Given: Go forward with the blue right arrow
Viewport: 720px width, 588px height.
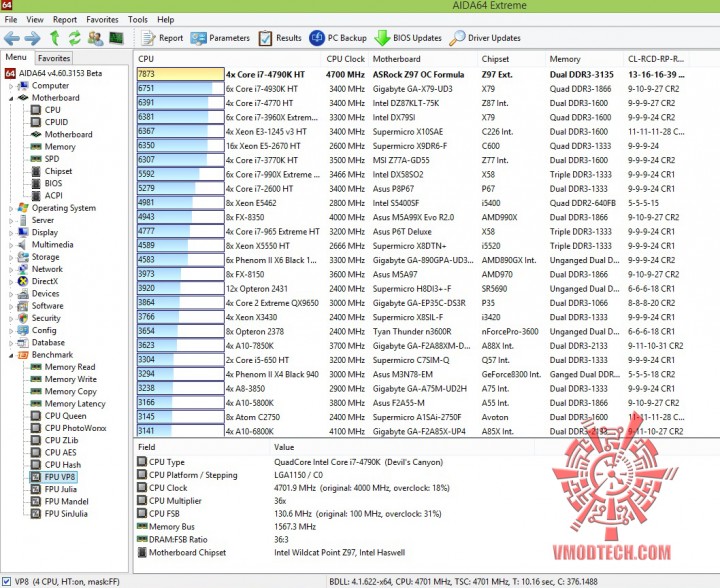Looking at the screenshot, I should click(x=33, y=38).
